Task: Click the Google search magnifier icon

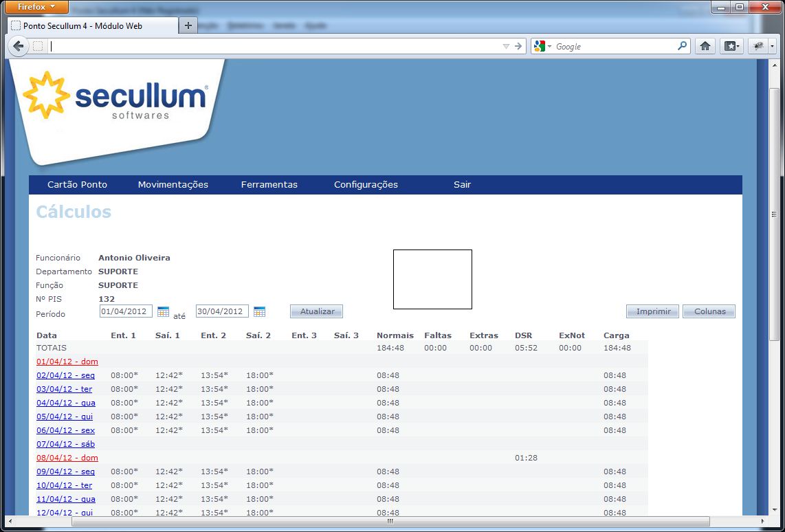Action: [x=682, y=46]
